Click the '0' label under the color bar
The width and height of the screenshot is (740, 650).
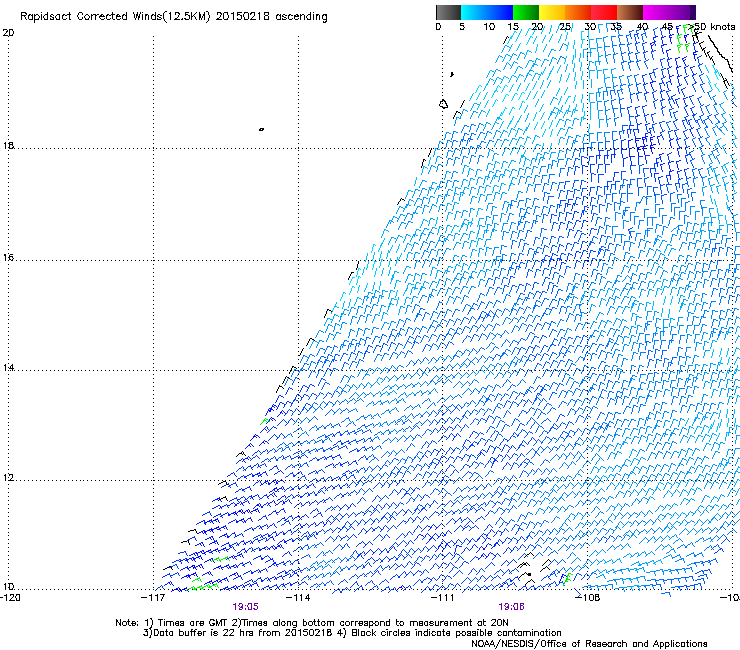438,27
